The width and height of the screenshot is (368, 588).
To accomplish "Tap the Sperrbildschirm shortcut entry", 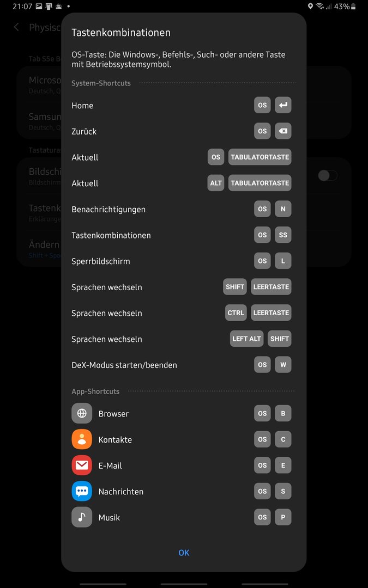I will [182, 261].
